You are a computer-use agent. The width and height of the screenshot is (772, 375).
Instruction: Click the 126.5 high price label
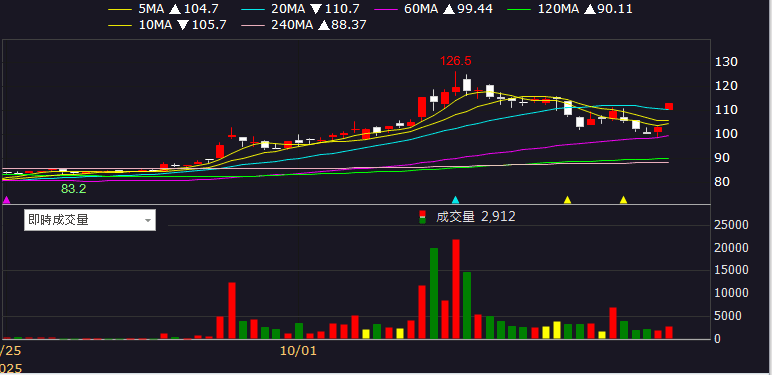(x=455, y=61)
